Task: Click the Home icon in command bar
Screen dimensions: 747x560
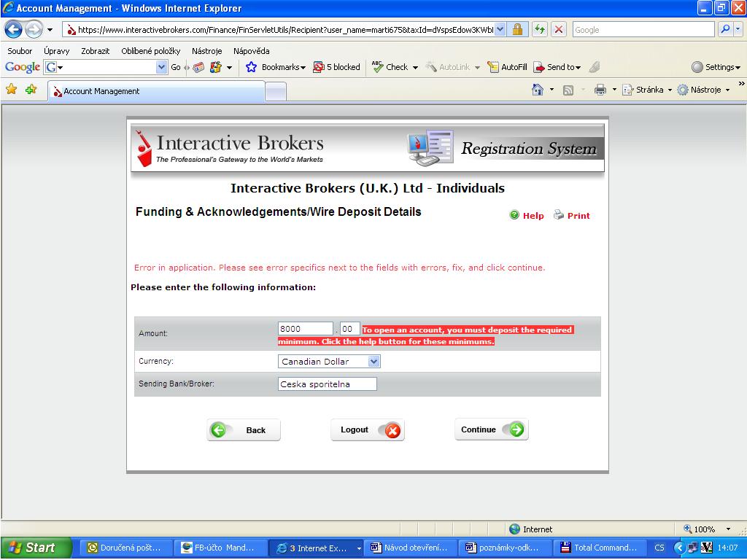Action: coord(538,90)
